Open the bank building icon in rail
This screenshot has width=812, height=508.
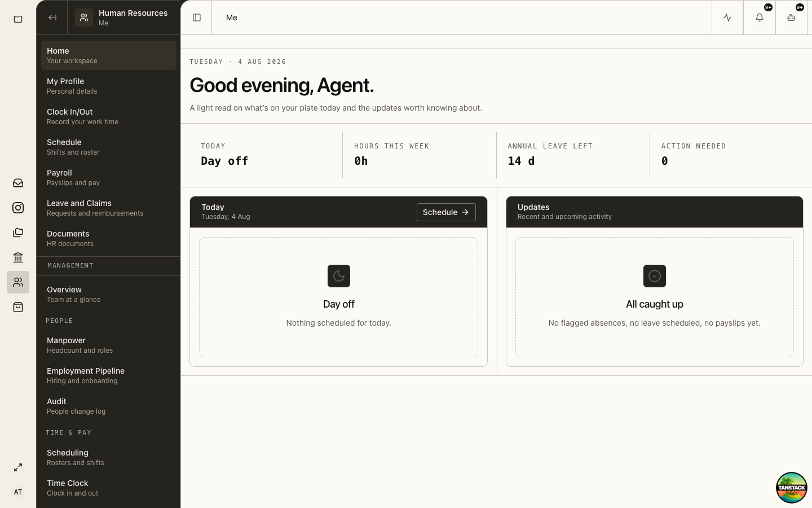[x=18, y=257]
